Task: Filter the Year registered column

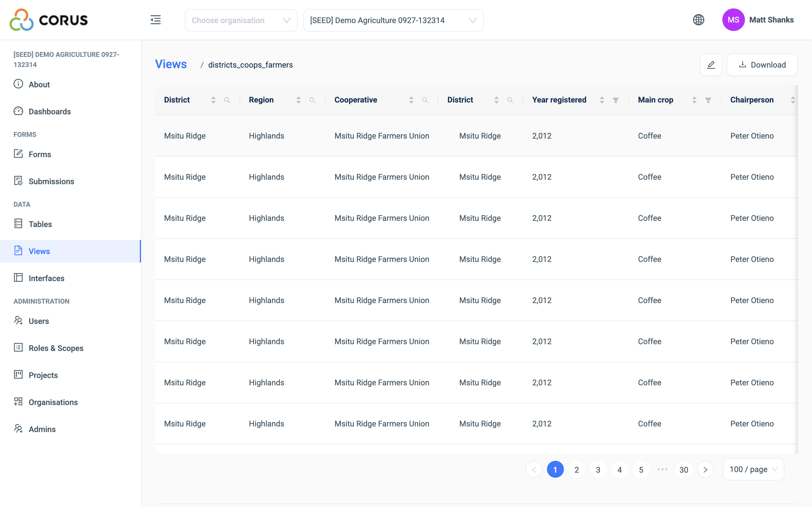Action: coord(616,100)
